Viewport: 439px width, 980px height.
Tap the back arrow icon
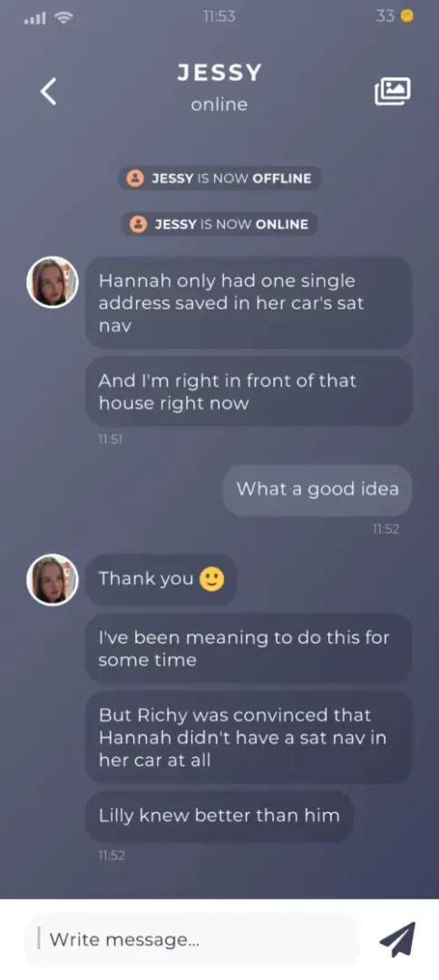coord(49,92)
